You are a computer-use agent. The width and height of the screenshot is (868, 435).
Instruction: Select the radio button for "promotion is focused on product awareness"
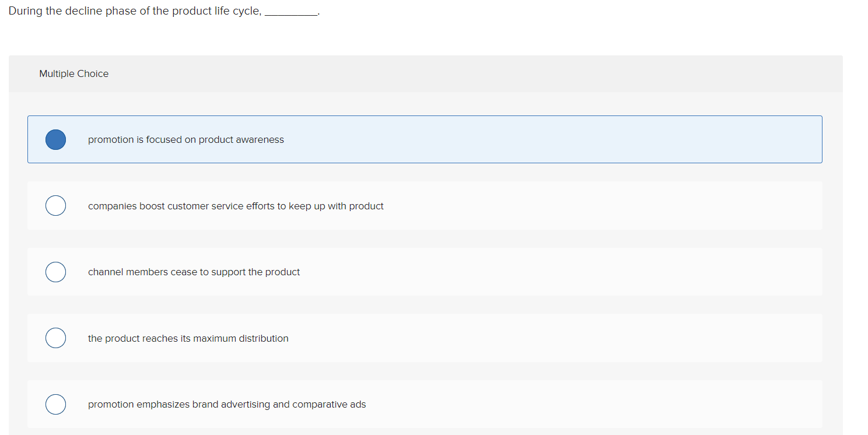55,139
